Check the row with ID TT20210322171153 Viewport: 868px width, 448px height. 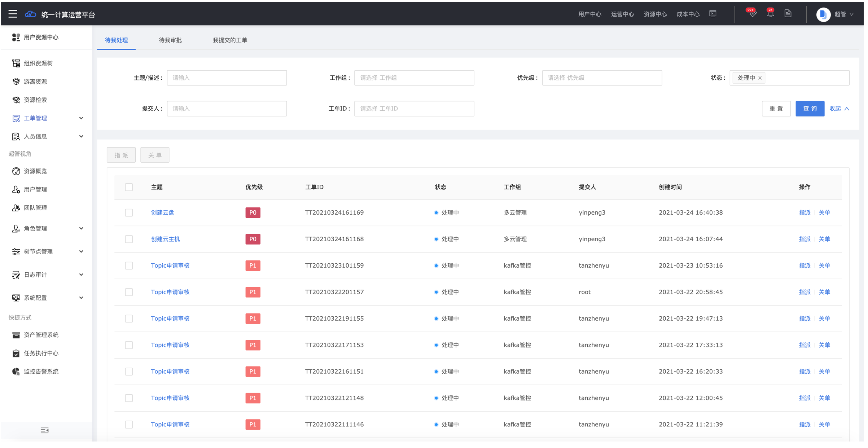(x=129, y=345)
